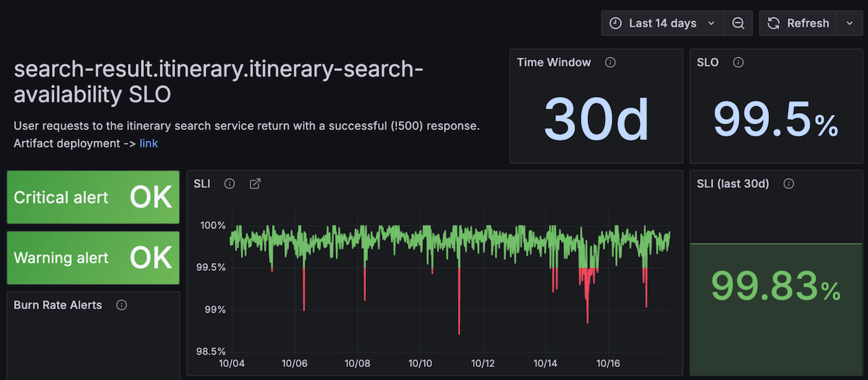Click the Burn Rate Alerts panel title

(x=58, y=306)
